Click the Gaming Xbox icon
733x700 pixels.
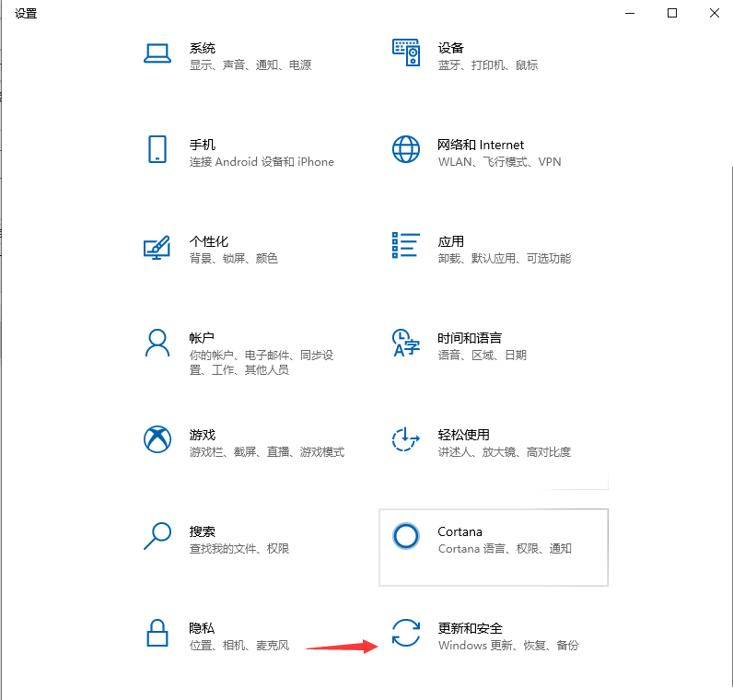click(x=157, y=439)
